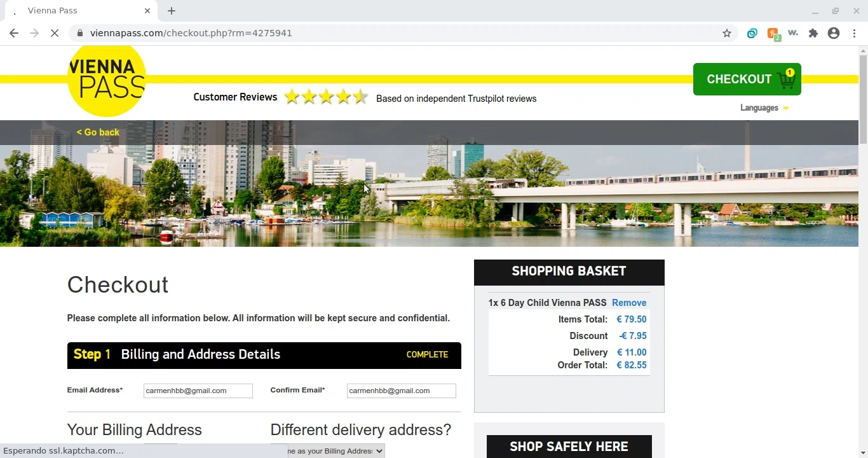The height and width of the screenshot is (458, 868).
Task: Minimize the browser window
Action: (x=815, y=11)
